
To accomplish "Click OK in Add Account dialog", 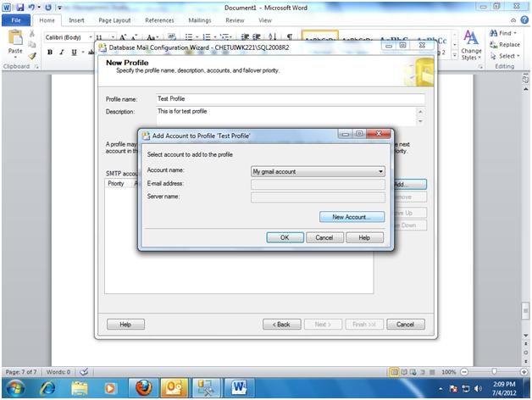I will pos(285,237).
